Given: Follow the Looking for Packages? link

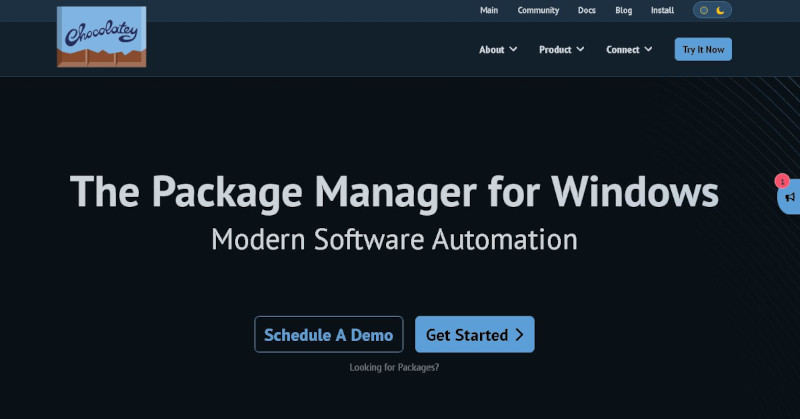Looking at the screenshot, I should pos(394,367).
